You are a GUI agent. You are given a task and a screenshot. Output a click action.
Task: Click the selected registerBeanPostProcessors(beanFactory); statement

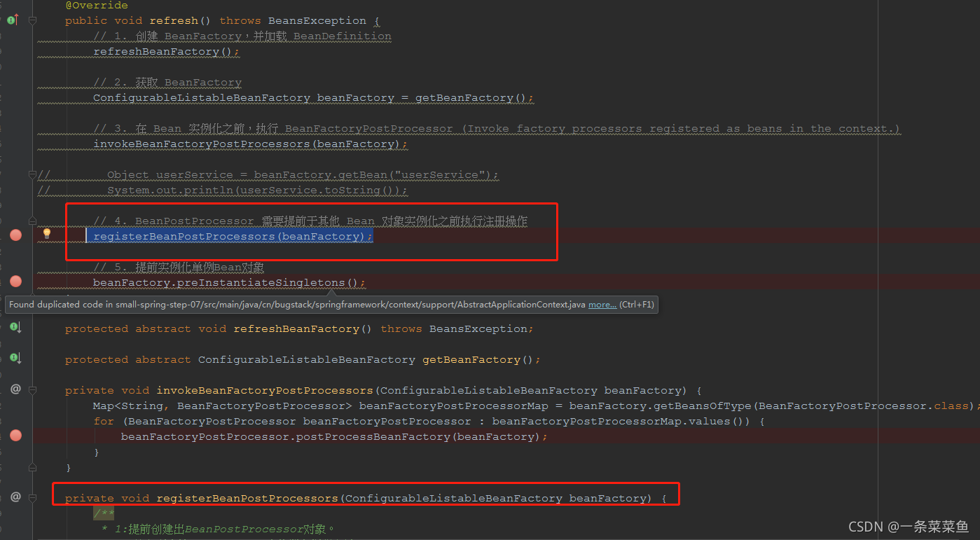233,237
